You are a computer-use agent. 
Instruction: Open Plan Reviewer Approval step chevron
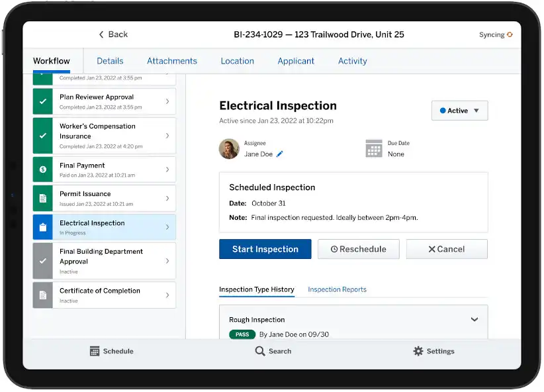(x=167, y=101)
